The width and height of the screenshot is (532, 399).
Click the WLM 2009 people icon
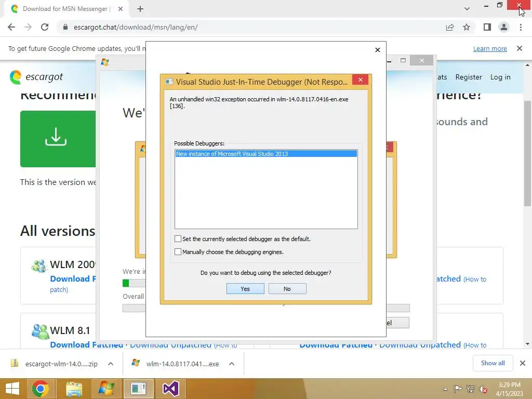(x=39, y=265)
